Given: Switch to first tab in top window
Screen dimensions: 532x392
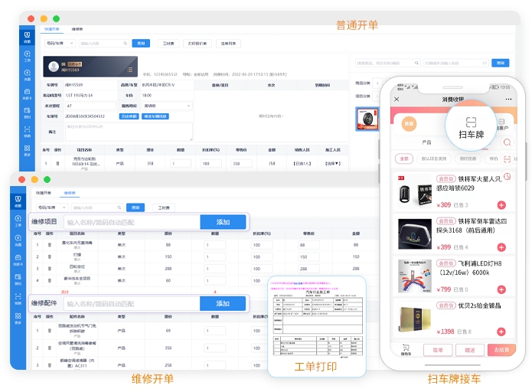Looking at the screenshot, I should point(52,29).
